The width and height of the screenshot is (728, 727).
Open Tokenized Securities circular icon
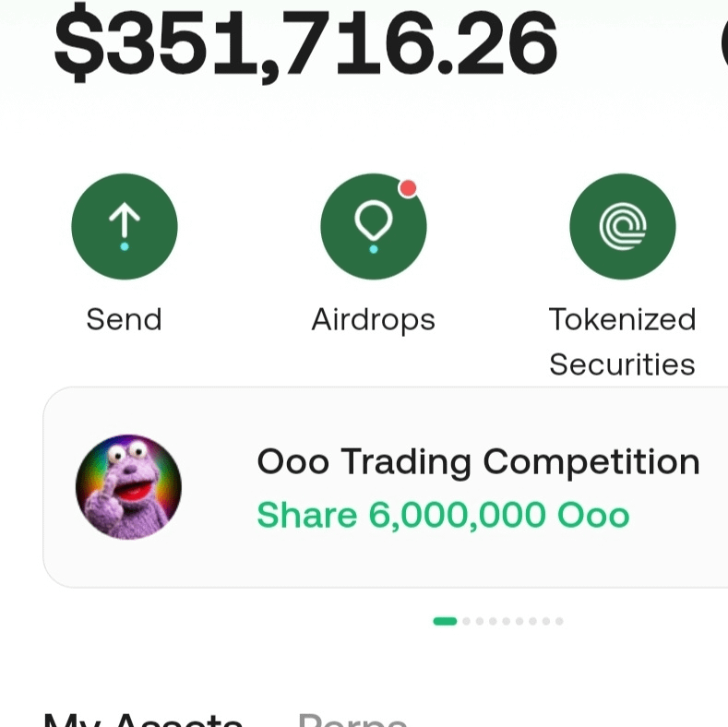click(x=623, y=227)
